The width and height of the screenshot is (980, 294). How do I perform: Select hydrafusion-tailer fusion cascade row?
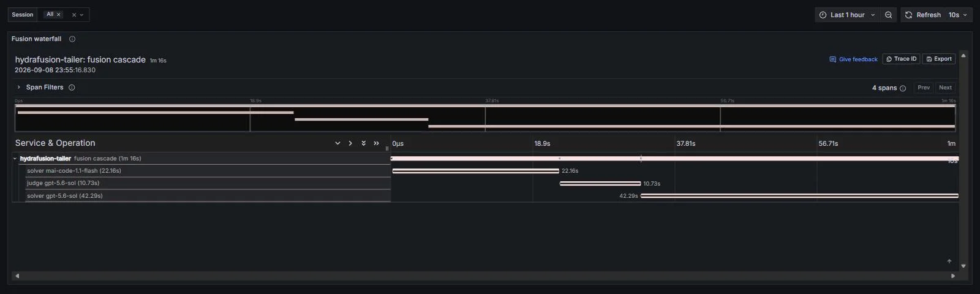[x=202, y=159]
